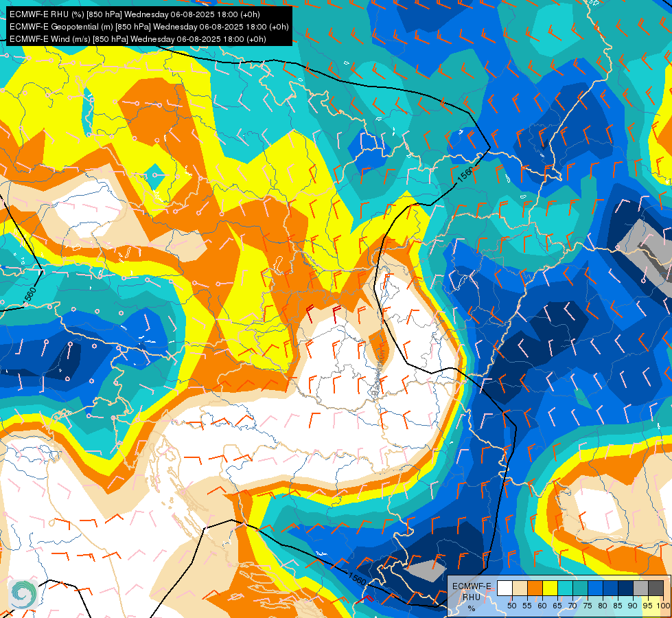This screenshot has height=618, width=672.
Task: Click the legend tick value 95
Action: (x=648, y=606)
